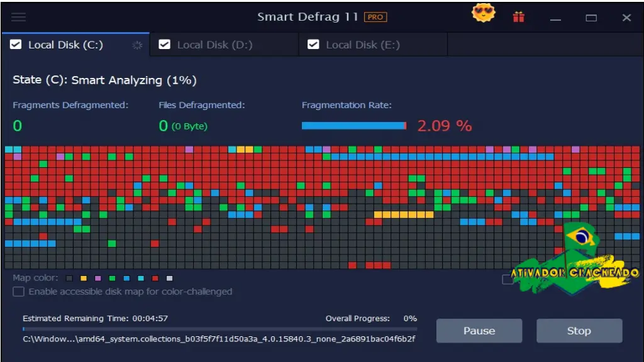Click the PRO badge next to title
644x362 pixels.
coord(375,17)
